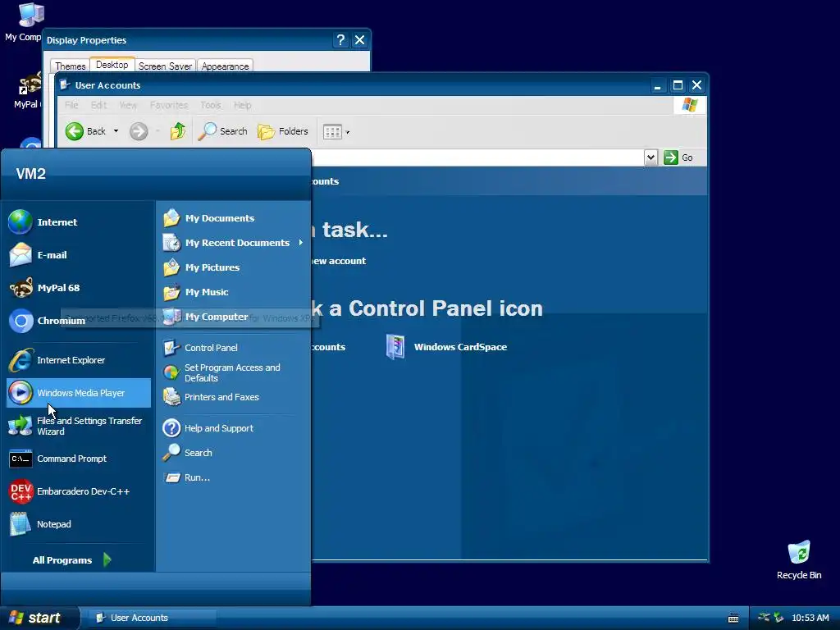Click the Recycle Bin desktop icon
840x630 pixels.
(799, 559)
